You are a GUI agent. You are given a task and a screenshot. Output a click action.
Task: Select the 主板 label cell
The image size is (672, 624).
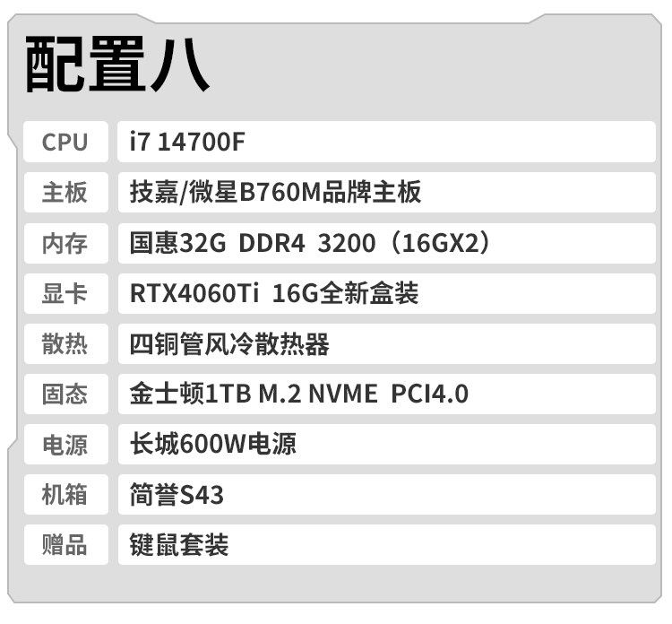click(65, 192)
